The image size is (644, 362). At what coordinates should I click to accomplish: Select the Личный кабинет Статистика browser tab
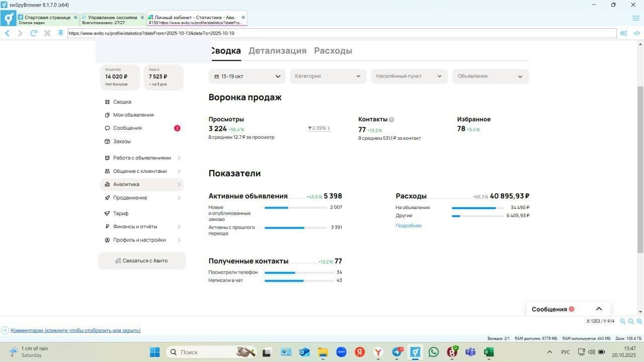197,20
